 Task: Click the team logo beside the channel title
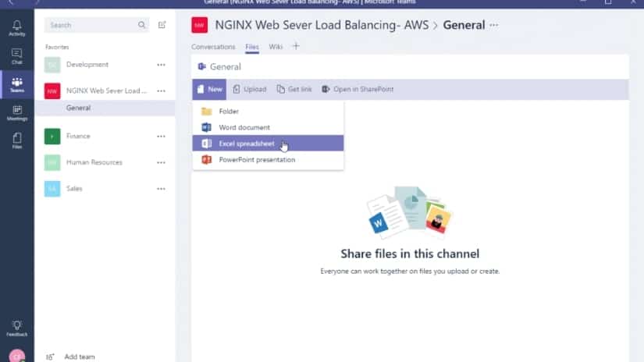(x=200, y=25)
